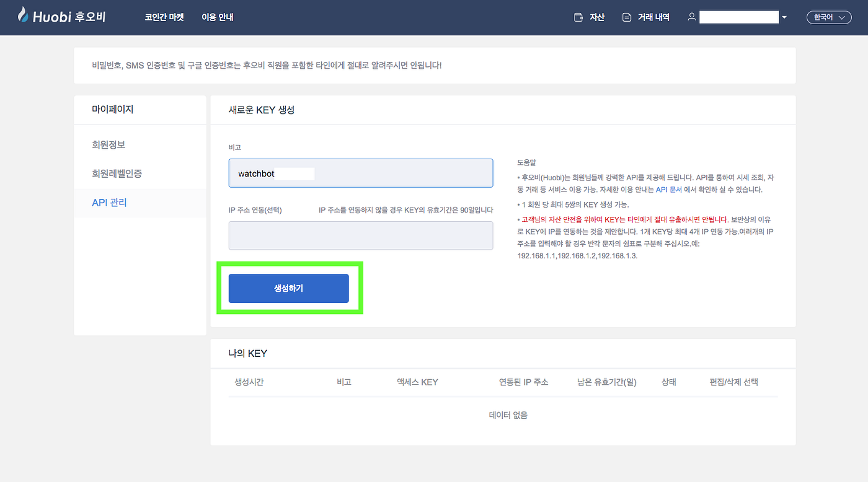Viewport: 868px width, 482px height.
Task: Open the 코인간 마켓 menu
Action: click(x=164, y=17)
